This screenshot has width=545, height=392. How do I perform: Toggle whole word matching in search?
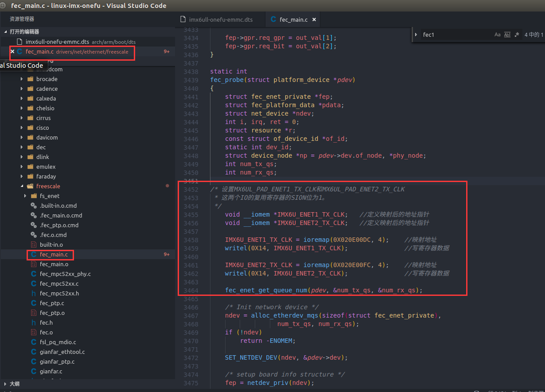coord(507,35)
